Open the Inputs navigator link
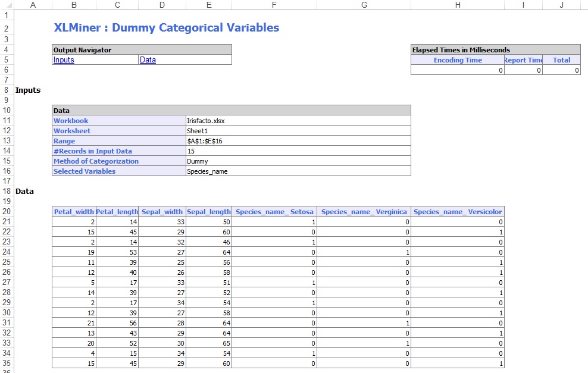The width and height of the screenshot is (588, 373). [x=64, y=60]
